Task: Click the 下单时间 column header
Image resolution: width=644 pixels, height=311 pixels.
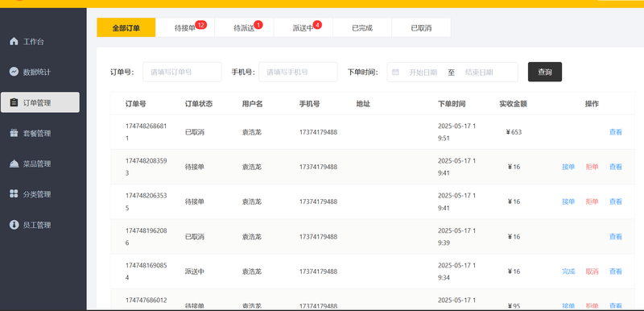Action: [452, 104]
